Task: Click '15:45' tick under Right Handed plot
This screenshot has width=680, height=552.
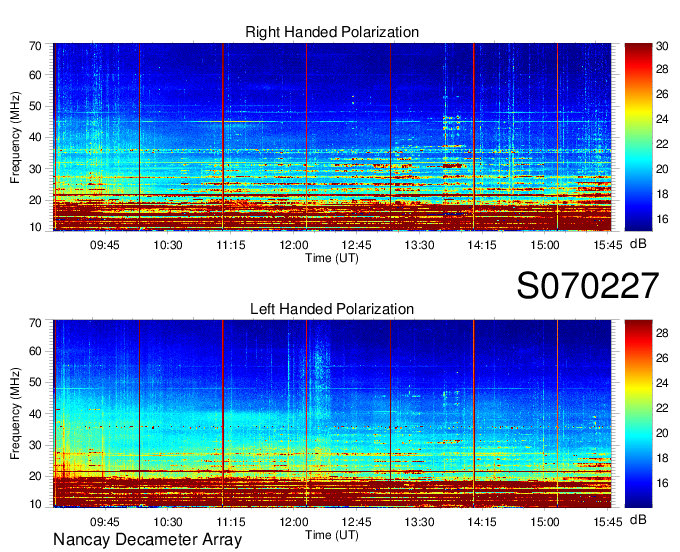Action: [x=608, y=245]
